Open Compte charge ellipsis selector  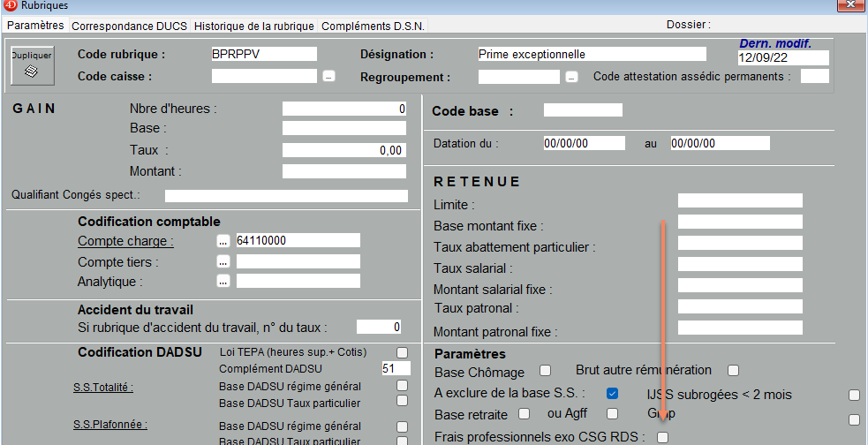[223, 241]
